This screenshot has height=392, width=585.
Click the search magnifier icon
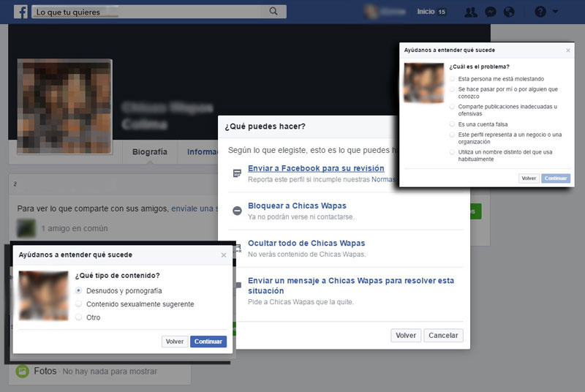pos(273,12)
